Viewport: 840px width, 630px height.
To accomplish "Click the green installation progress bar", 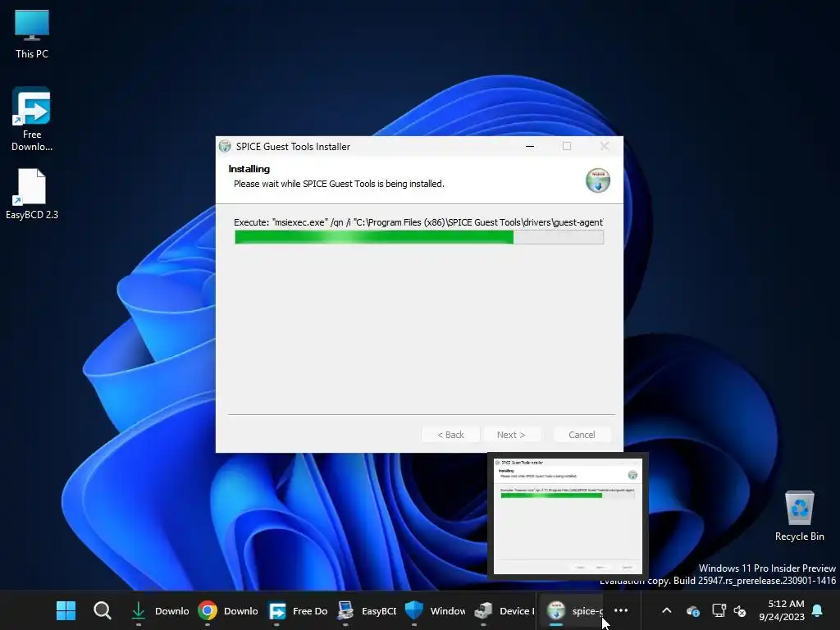I will click(419, 237).
